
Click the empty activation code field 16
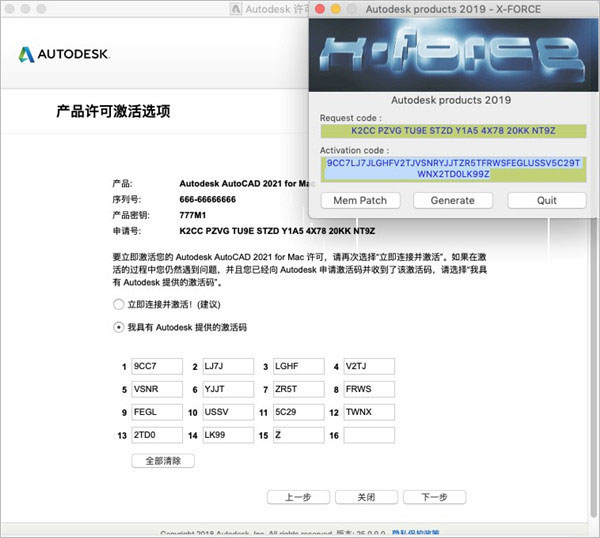[369, 435]
